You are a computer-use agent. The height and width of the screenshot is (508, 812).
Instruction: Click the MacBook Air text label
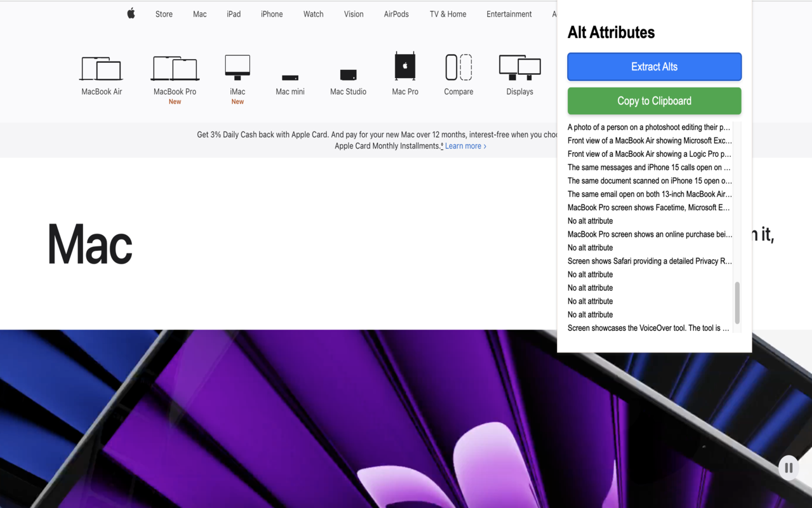pos(101,91)
